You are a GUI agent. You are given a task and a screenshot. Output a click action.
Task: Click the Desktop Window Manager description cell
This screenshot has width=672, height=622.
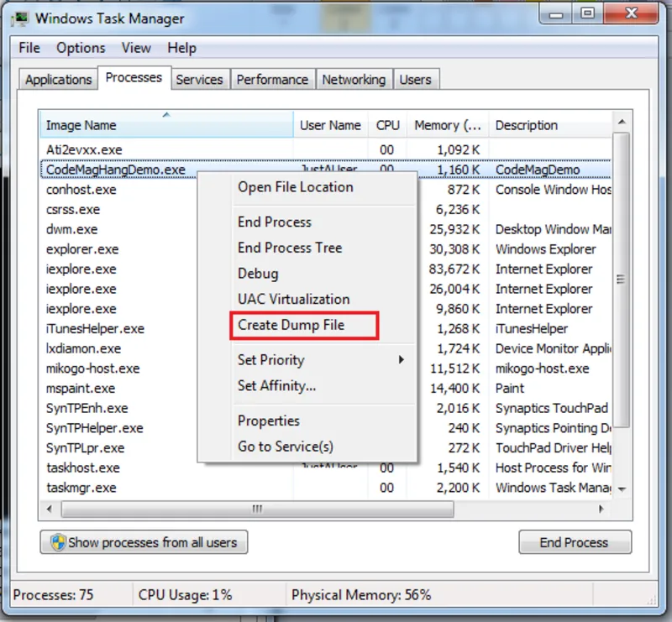[x=553, y=229]
